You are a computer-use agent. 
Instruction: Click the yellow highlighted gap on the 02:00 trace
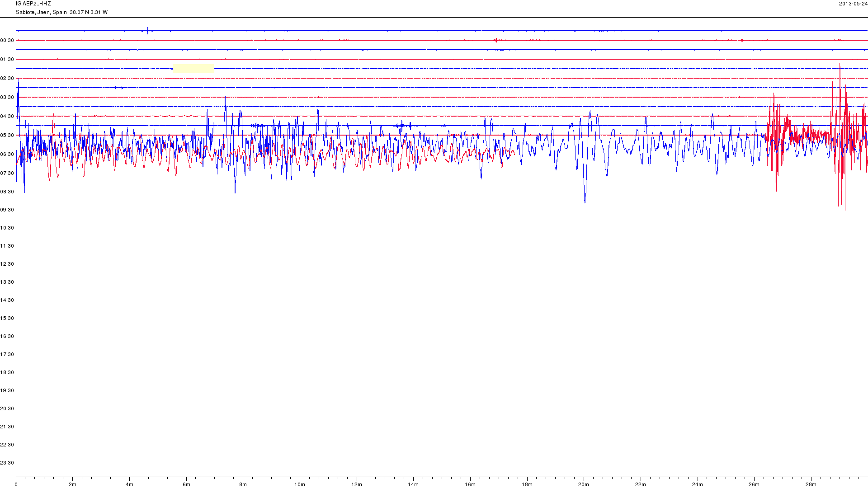[193, 69]
